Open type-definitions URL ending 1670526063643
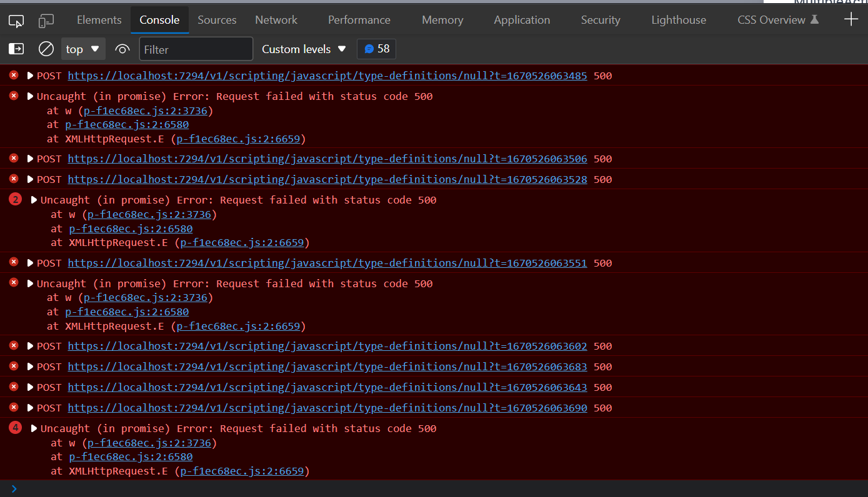868x497 pixels. (327, 387)
